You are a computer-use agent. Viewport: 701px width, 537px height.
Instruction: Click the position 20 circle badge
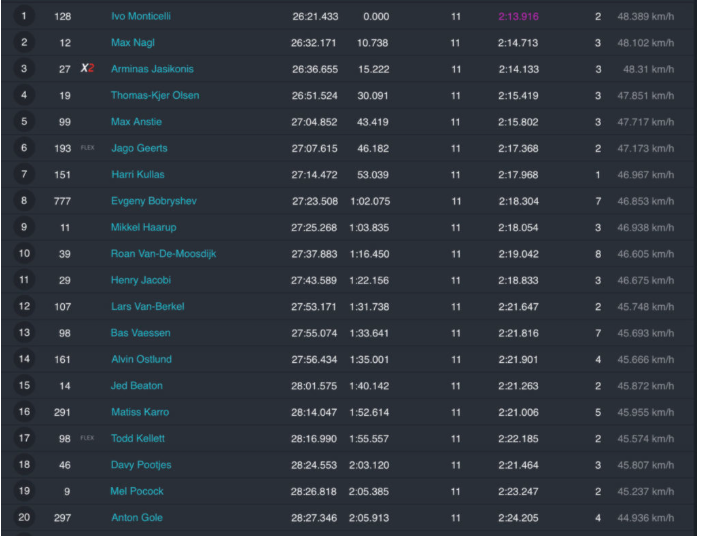click(24, 517)
